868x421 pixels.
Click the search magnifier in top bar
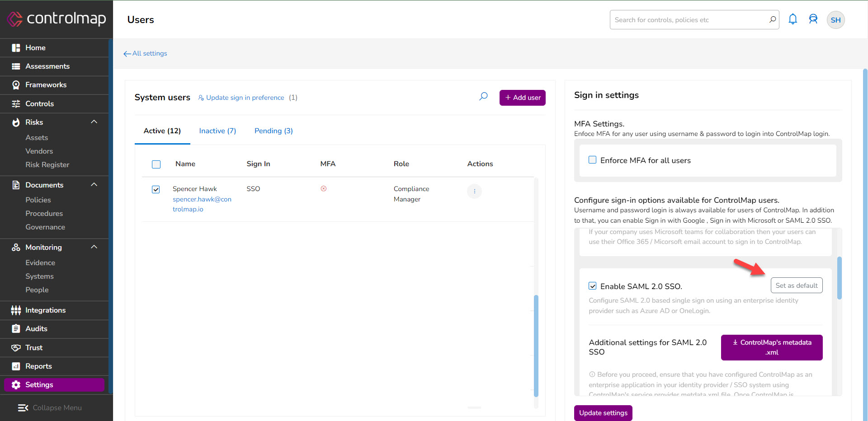773,19
